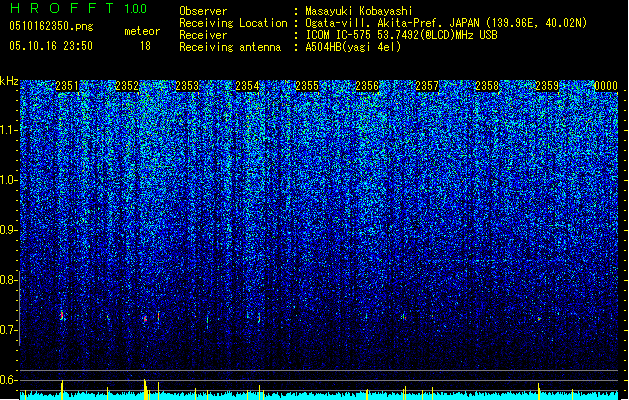Click the ICOM IC-575 receiver text

point(402,35)
